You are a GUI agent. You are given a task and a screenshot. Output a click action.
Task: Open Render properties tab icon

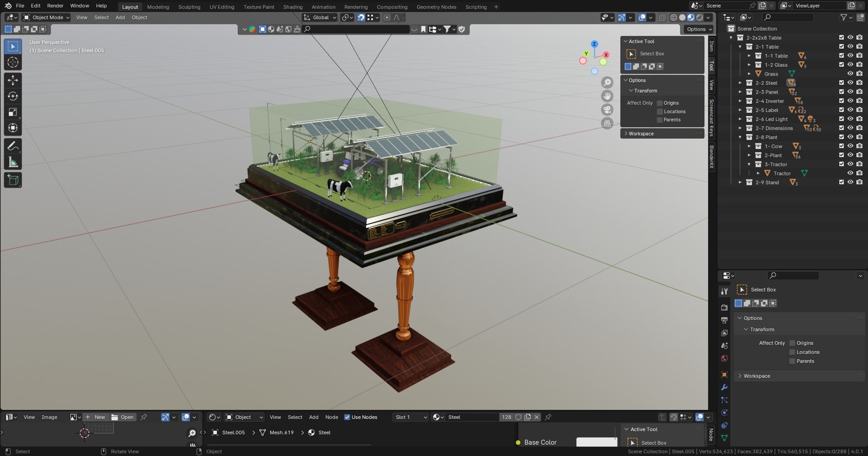click(x=724, y=307)
